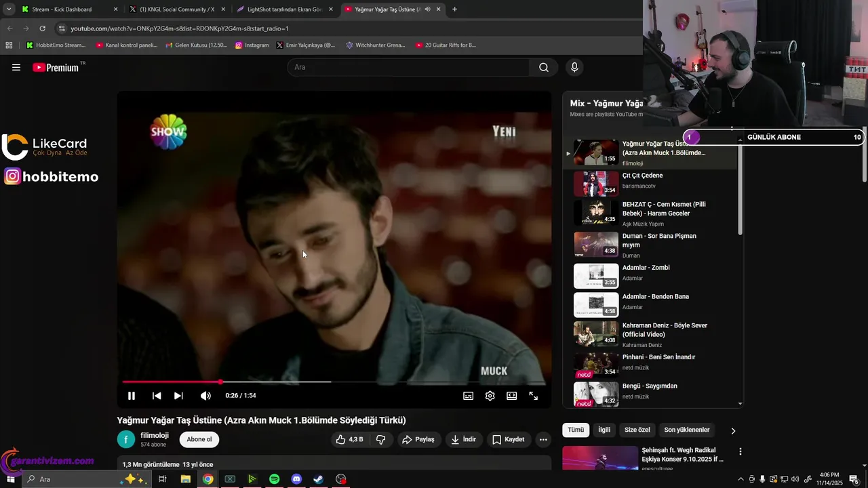Reload the current page
The image size is (868, 488).
coord(42,28)
